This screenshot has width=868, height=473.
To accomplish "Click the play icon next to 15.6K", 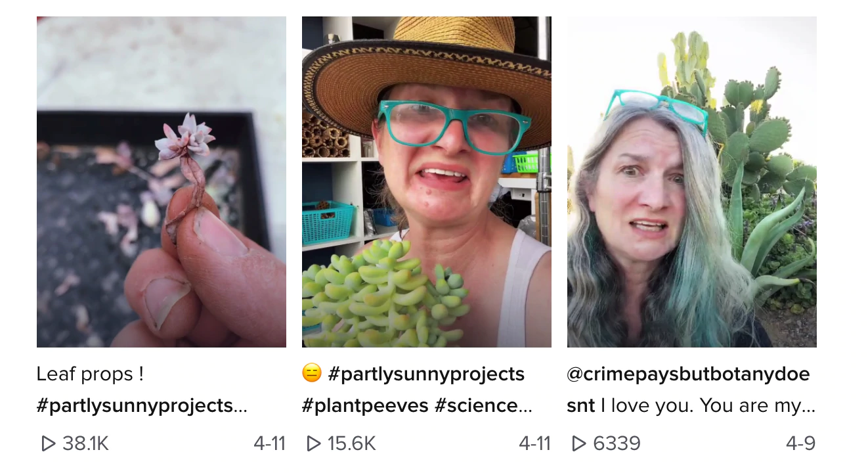I will tap(313, 444).
